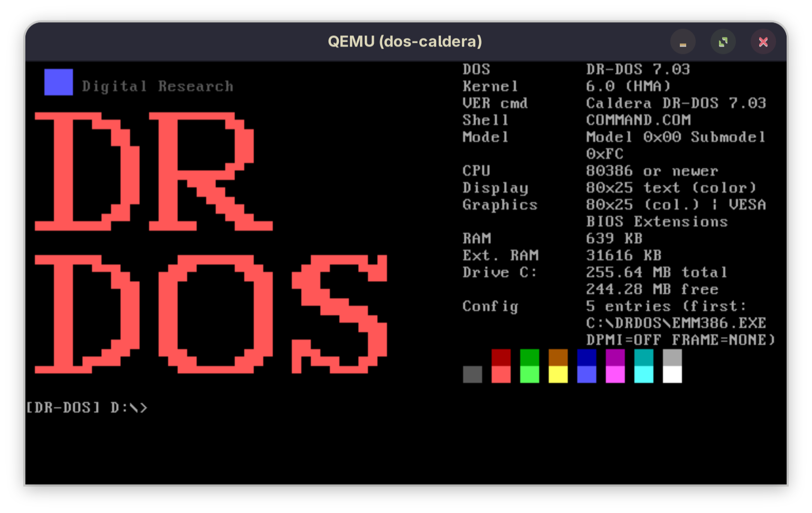Image resolution: width=812 pixels, height=513 pixels.
Task: Click the blue square Digital Research logo
Action: [58, 82]
